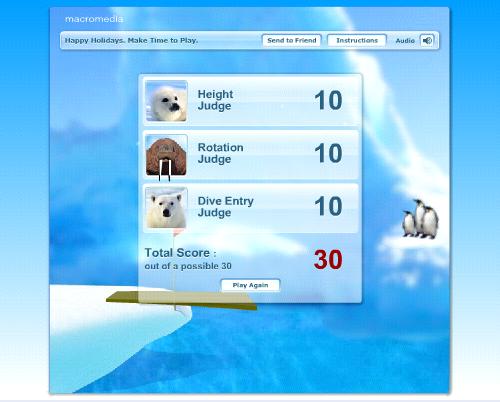This screenshot has width=500, height=402.
Task: Open Send to Friend
Action: [x=292, y=40]
